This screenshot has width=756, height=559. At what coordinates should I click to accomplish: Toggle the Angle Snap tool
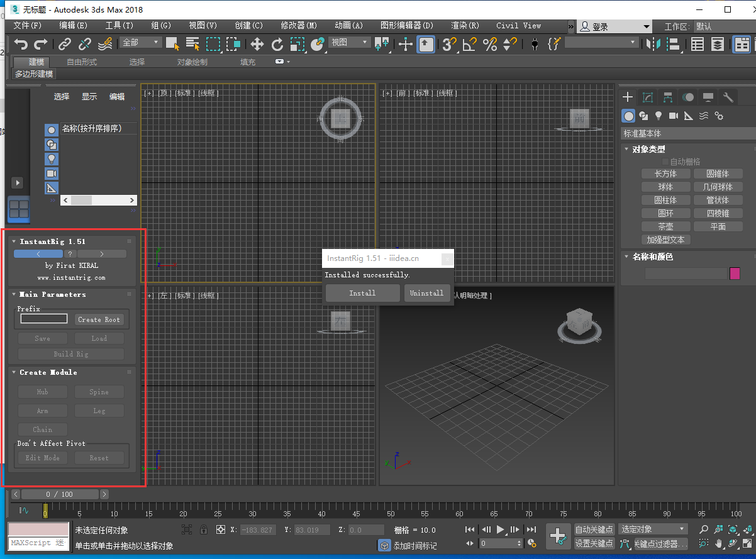[x=469, y=44]
